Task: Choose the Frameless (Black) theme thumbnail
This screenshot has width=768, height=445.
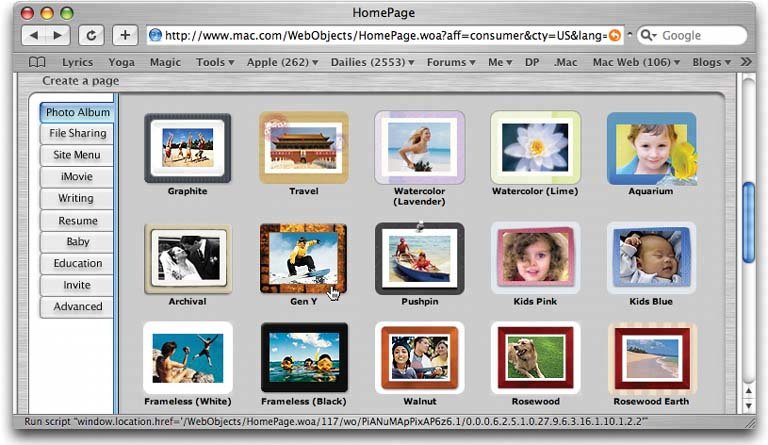Action: click(304, 357)
